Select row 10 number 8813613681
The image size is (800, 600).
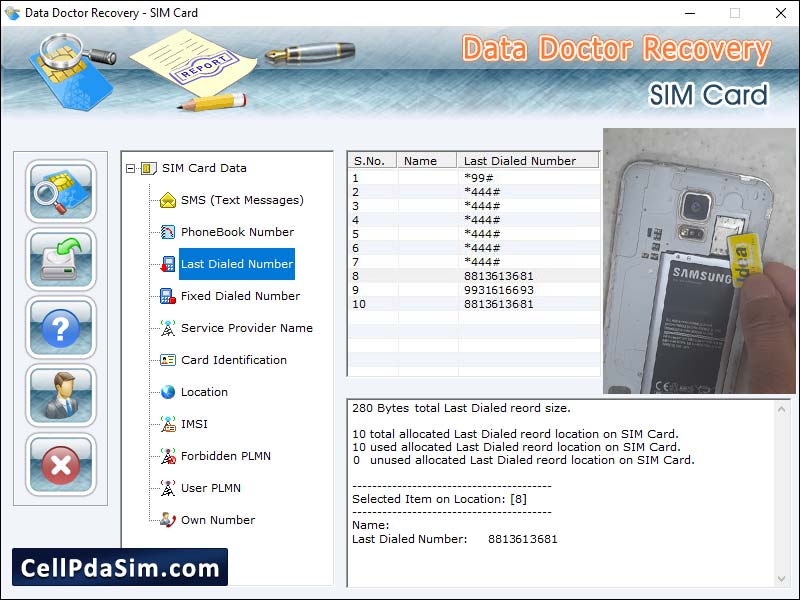(473, 304)
